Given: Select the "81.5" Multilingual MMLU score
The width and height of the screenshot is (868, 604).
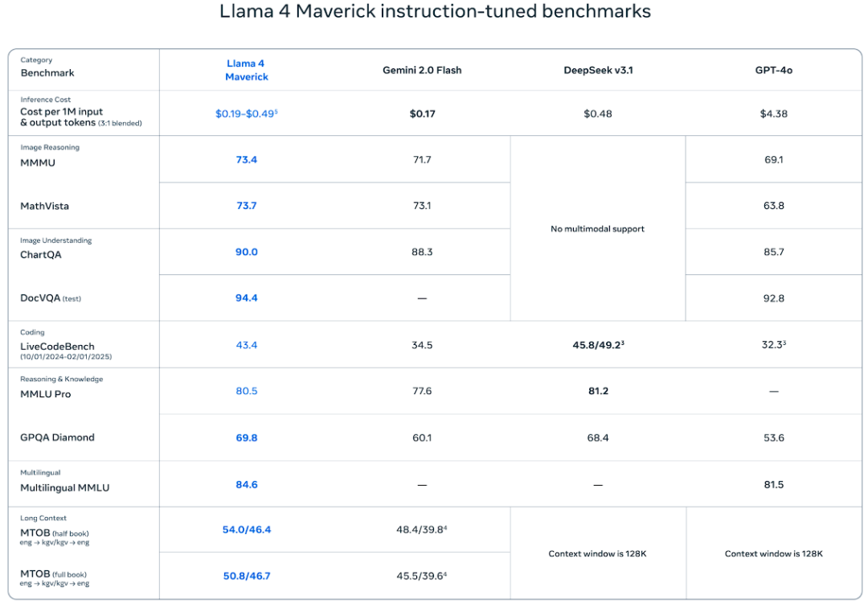Looking at the screenshot, I should (773, 485).
